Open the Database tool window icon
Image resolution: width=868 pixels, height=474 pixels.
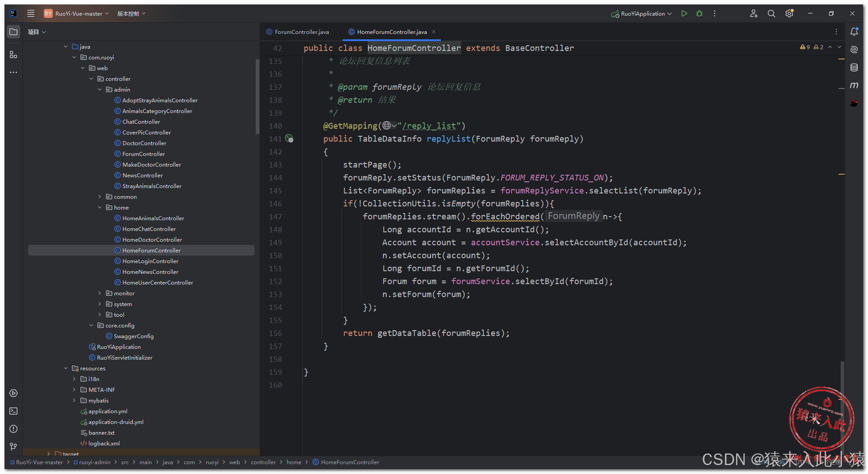(854, 67)
